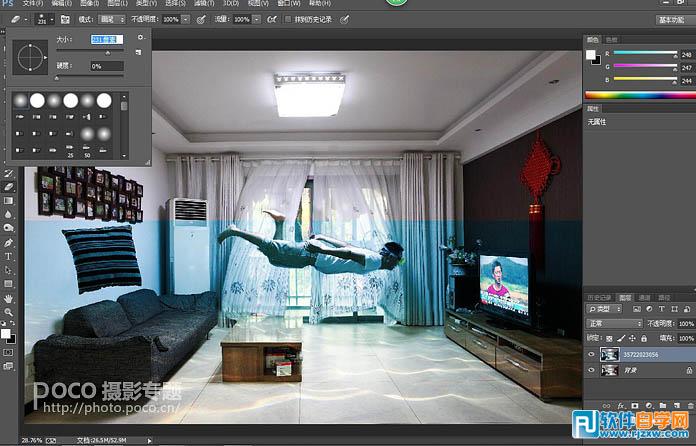Open the Layer (L) menu
This screenshot has width=696, height=446.
(117, 3)
